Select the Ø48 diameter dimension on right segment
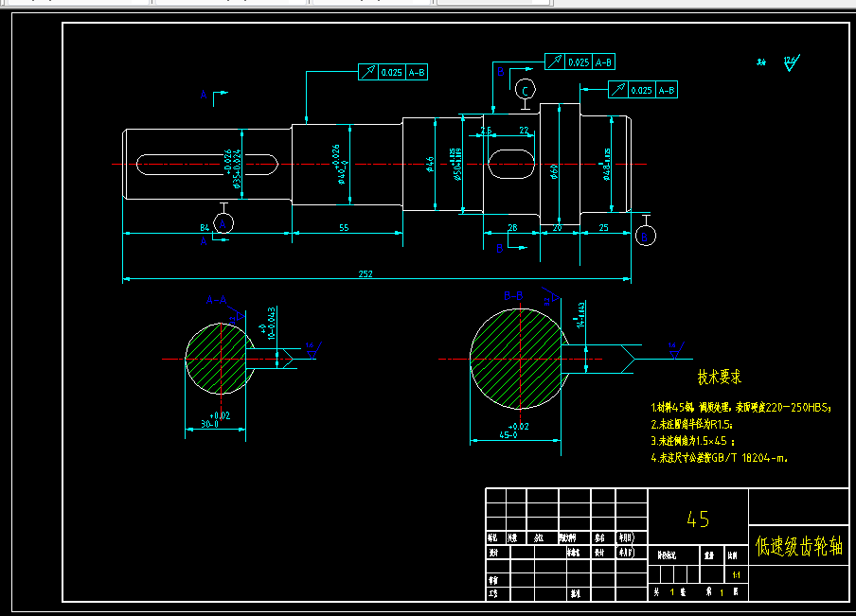 (605, 165)
